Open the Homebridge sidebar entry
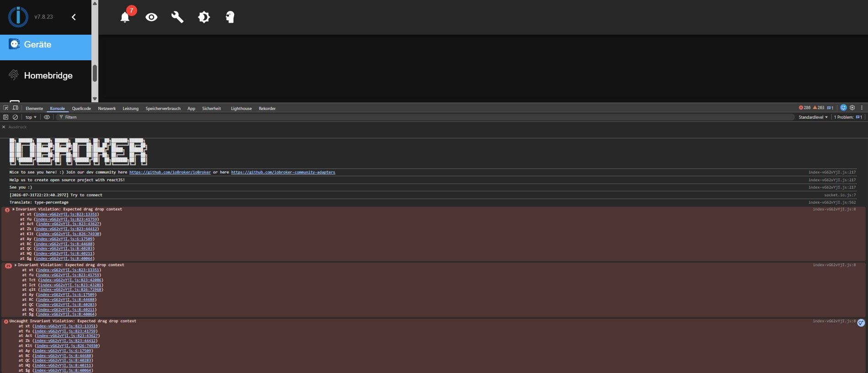The width and height of the screenshot is (868, 373). click(x=46, y=75)
